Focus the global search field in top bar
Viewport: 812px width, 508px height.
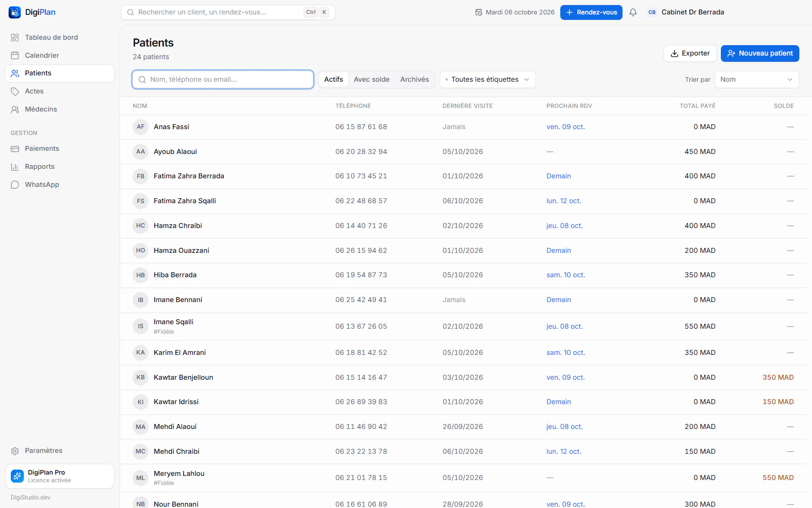pyautogui.click(x=228, y=12)
